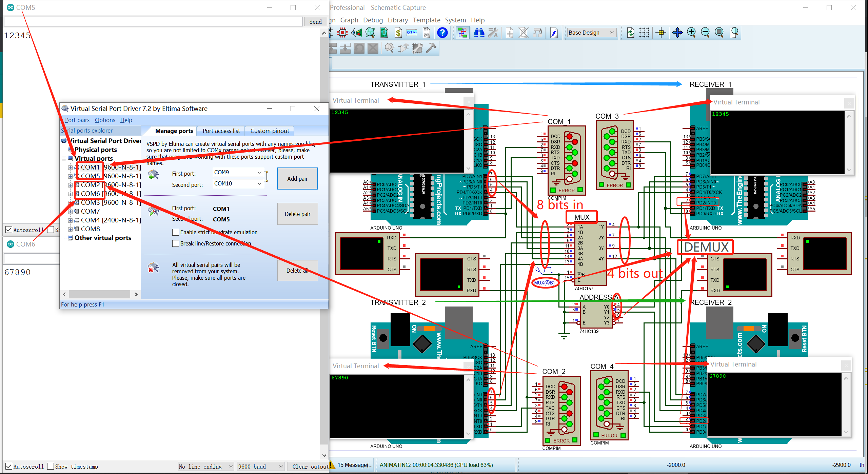Open the Debug menu in Proteus
The height and width of the screenshot is (474, 868).
click(x=373, y=20)
